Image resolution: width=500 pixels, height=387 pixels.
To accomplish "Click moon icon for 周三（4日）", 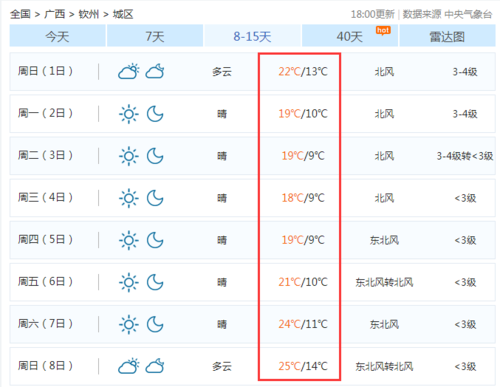I will pyautogui.click(x=155, y=198).
